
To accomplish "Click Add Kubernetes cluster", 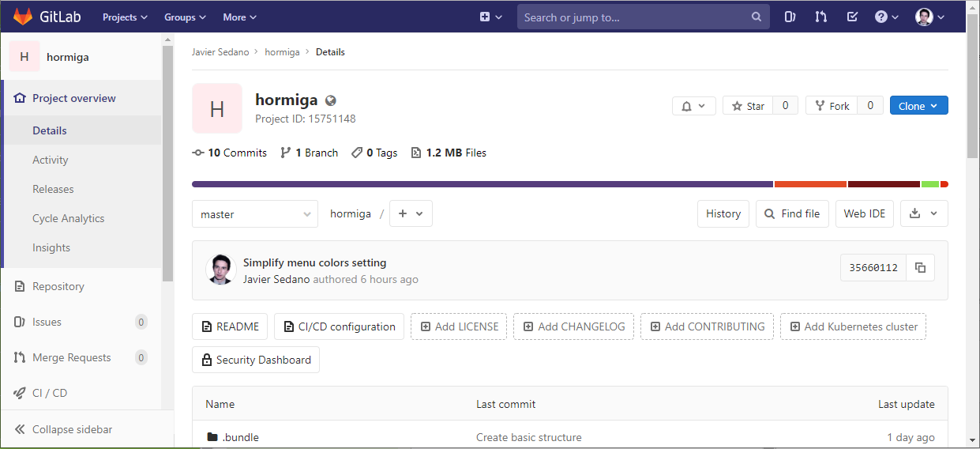I will (853, 326).
